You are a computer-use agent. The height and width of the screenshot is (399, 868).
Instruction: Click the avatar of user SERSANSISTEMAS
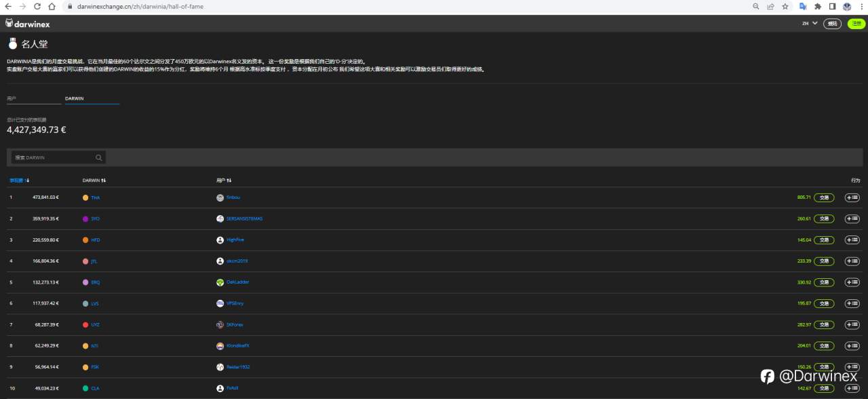[x=220, y=218]
